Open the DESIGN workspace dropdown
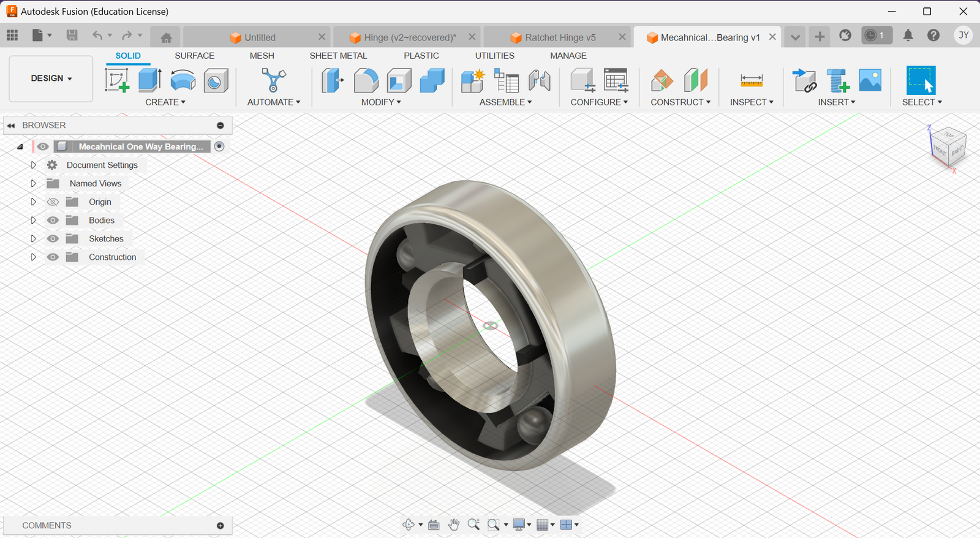 51,78
